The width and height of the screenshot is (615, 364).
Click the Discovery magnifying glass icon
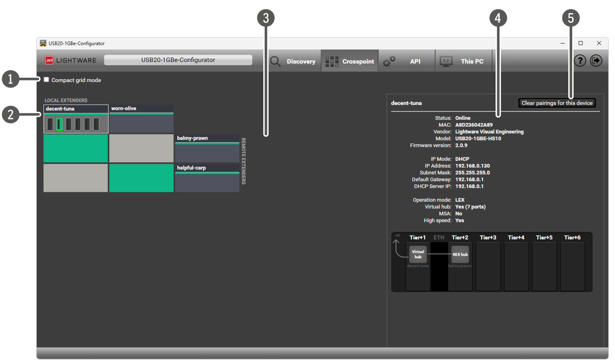[275, 61]
